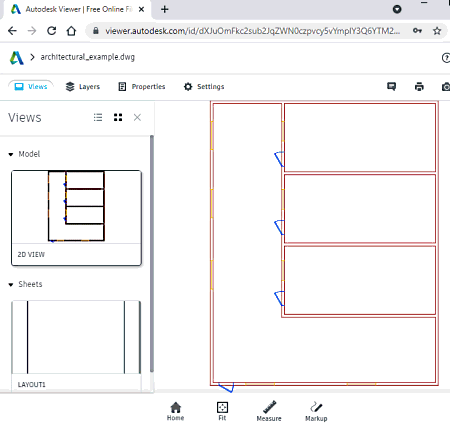Select the Measure tool
The width and height of the screenshot is (450, 427).
click(x=269, y=411)
